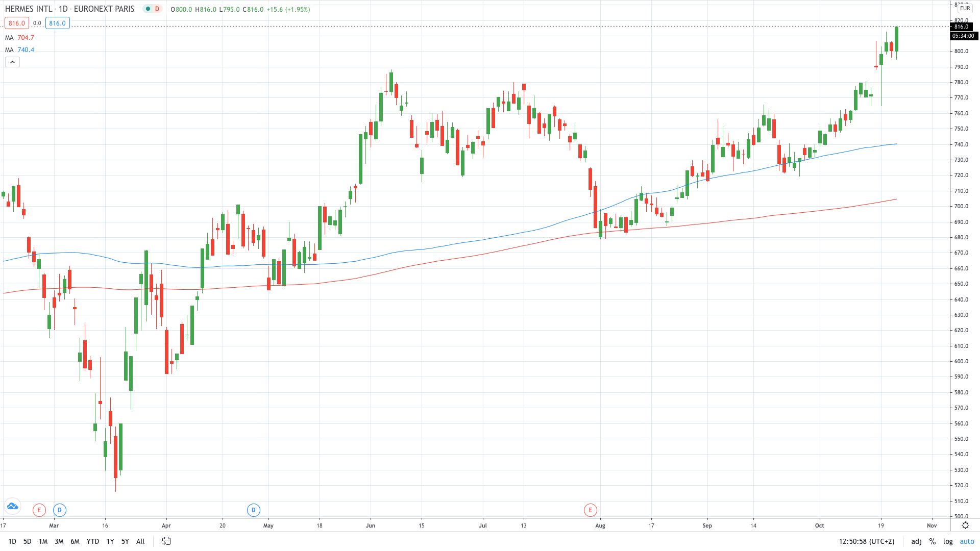Click the red sell price 816.0 button
This screenshot has height=551, width=980.
click(x=17, y=23)
